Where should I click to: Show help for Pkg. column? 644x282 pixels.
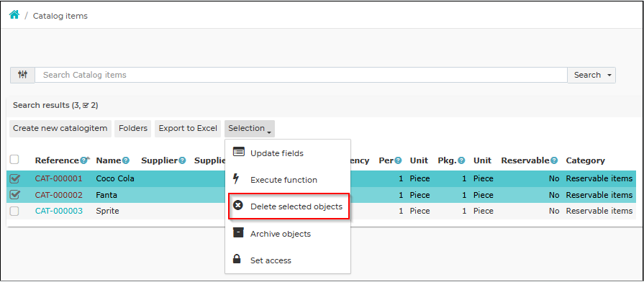pos(462,160)
